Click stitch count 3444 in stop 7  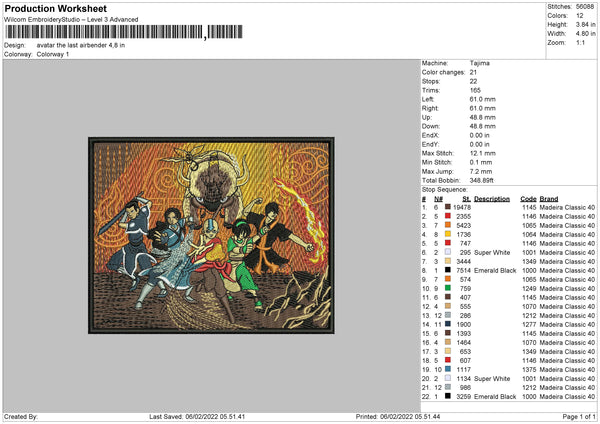click(463, 261)
